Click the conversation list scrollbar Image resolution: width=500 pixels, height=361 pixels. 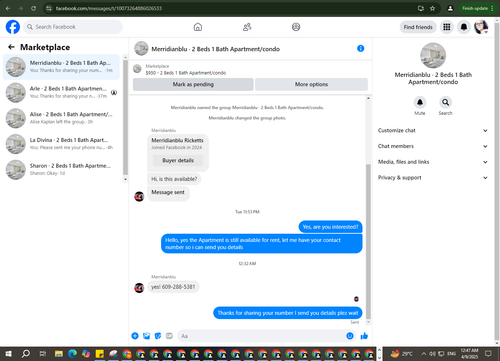point(125,117)
